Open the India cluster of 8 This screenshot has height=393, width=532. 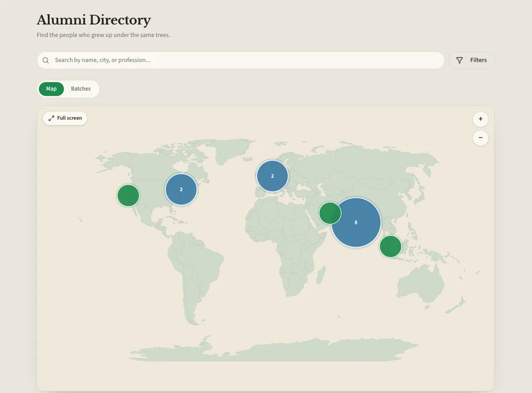pyautogui.click(x=356, y=222)
